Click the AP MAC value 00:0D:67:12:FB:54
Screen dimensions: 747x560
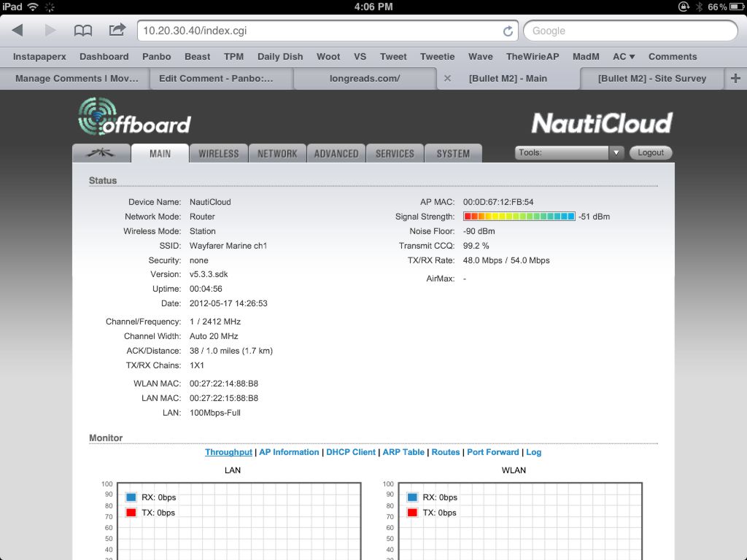498,202
